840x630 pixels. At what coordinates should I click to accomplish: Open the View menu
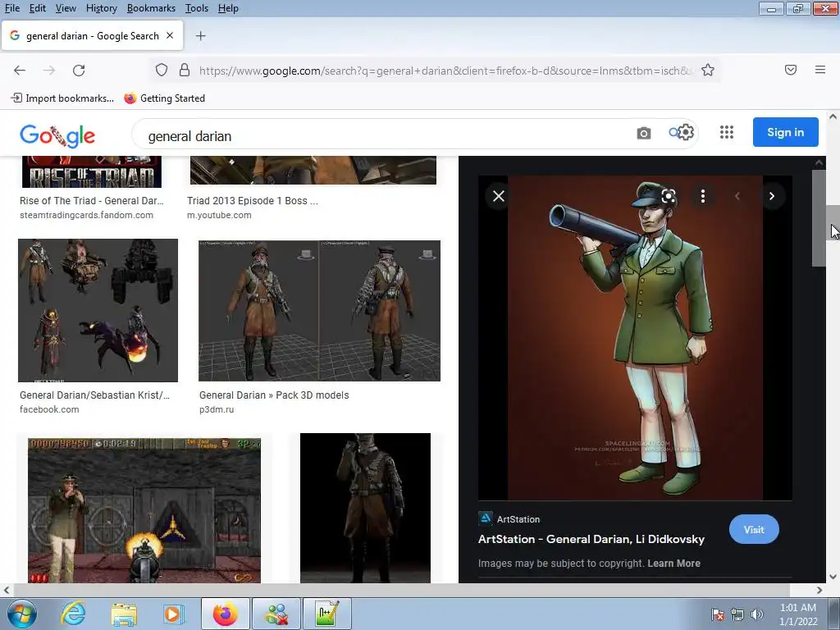[x=66, y=8]
